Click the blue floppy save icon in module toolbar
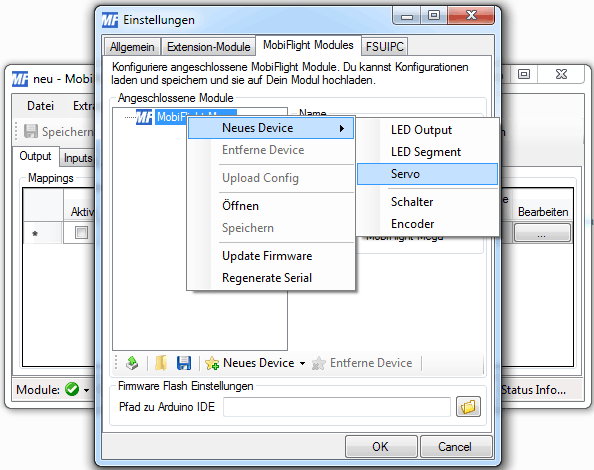The image size is (594, 470). [184, 363]
